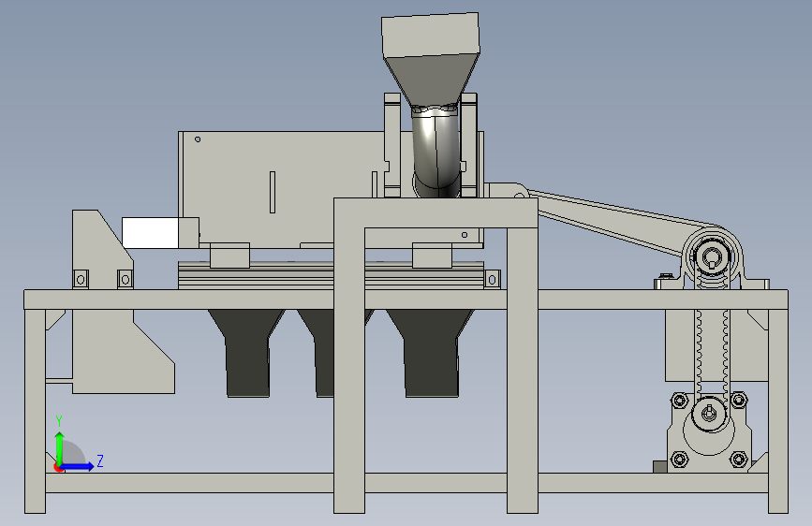The height and width of the screenshot is (526, 812).
Task: Click the green Y axis arrow of the triad
Action: (60, 447)
